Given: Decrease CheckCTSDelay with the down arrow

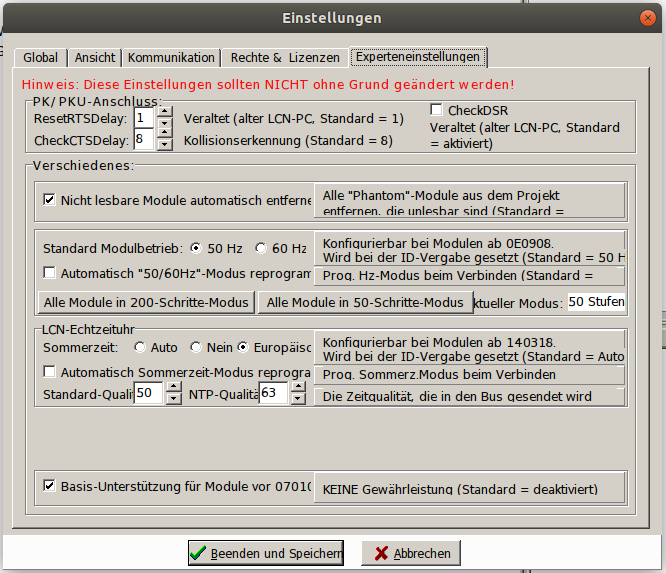Looking at the screenshot, I should tap(166, 145).
